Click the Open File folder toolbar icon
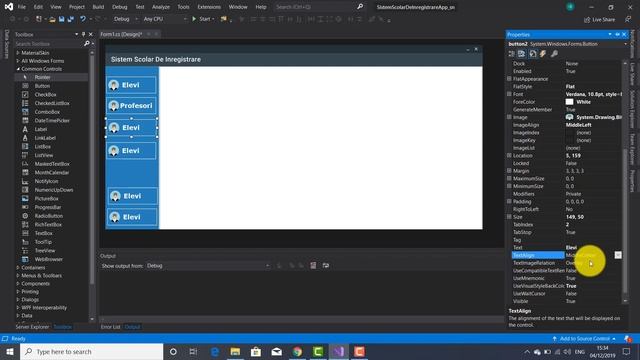The width and height of the screenshot is (640, 360). (52, 19)
